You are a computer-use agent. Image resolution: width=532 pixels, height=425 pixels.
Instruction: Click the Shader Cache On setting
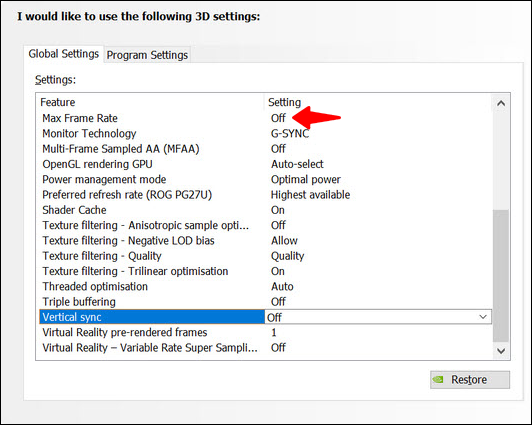[x=278, y=210]
